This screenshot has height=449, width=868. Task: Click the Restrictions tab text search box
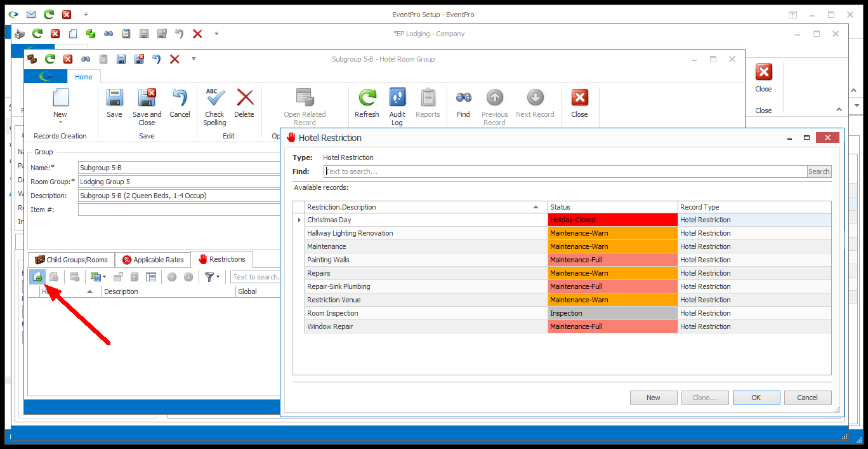pyautogui.click(x=255, y=277)
